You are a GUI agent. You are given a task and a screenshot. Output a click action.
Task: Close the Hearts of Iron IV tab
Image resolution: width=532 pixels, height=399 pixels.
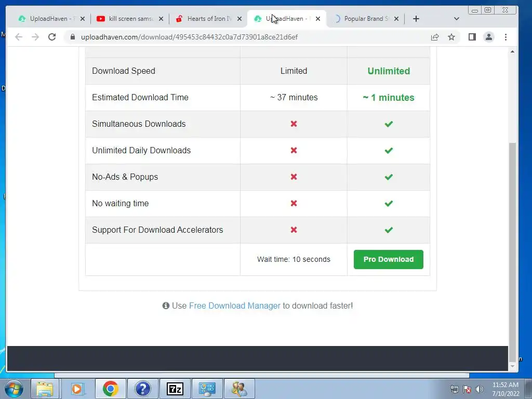pyautogui.click(x=240, y=19)
